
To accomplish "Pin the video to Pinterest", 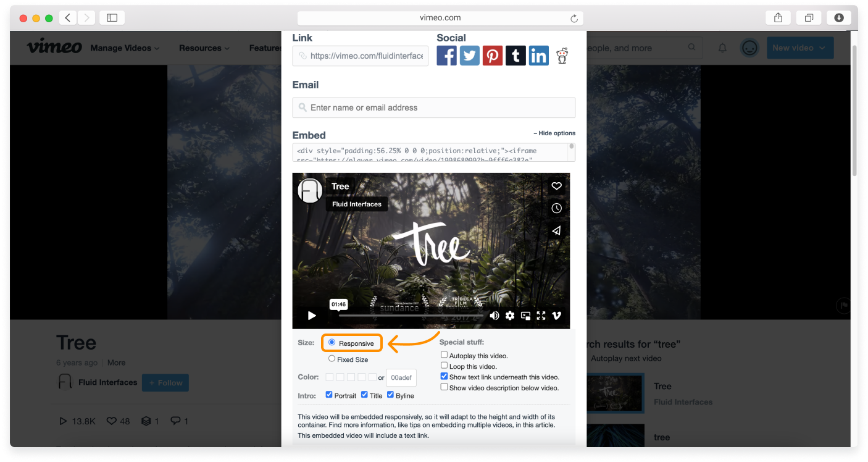I will tap(492, 56).
